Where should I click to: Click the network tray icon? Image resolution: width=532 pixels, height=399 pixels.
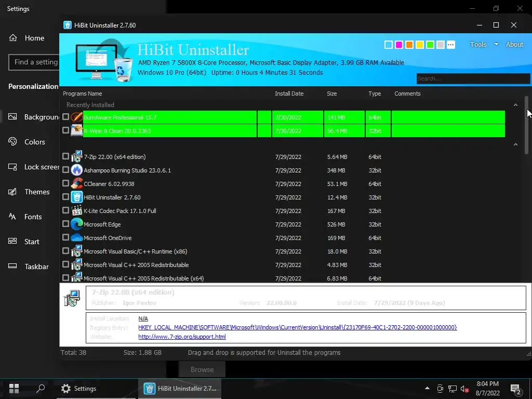(x=453, y=389)
